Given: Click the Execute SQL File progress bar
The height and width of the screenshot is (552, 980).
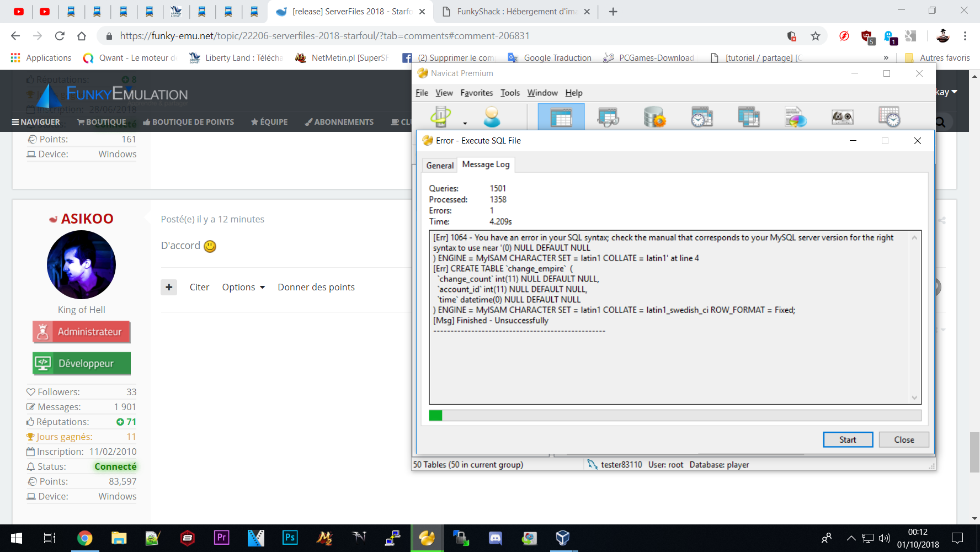Looking at the screenshot, I should [675, 415].
